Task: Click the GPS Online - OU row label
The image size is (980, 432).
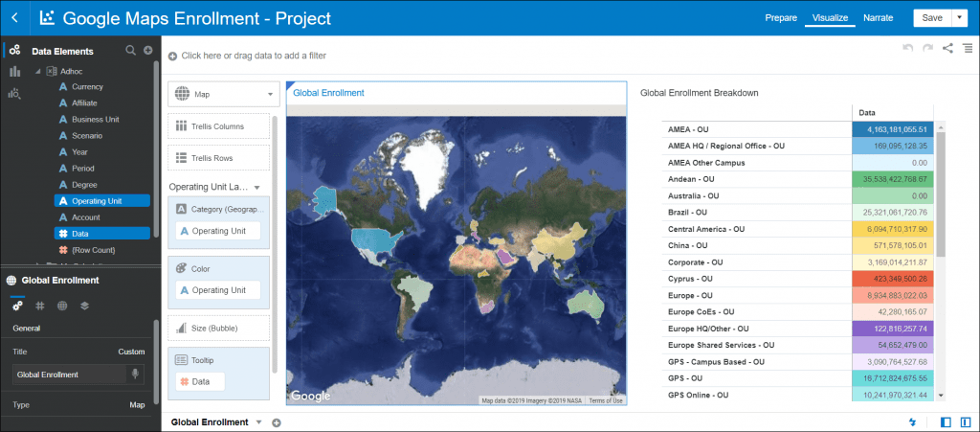Action: click(x=698, y=395)
